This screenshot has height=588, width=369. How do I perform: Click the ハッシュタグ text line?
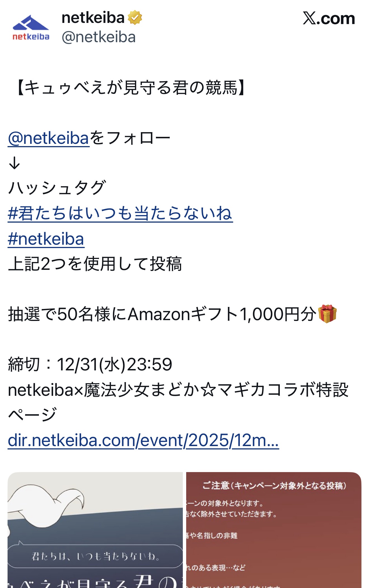pos(57,188)
